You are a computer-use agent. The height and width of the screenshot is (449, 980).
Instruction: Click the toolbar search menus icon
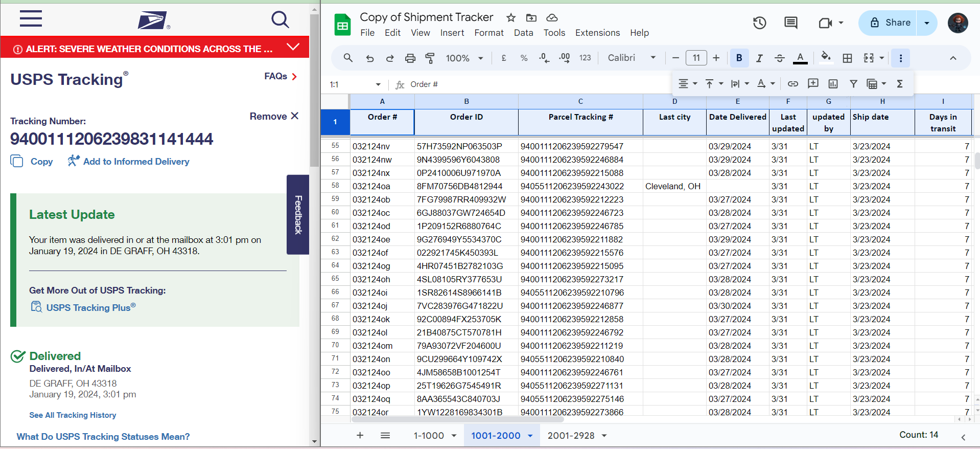pos(348,58)
